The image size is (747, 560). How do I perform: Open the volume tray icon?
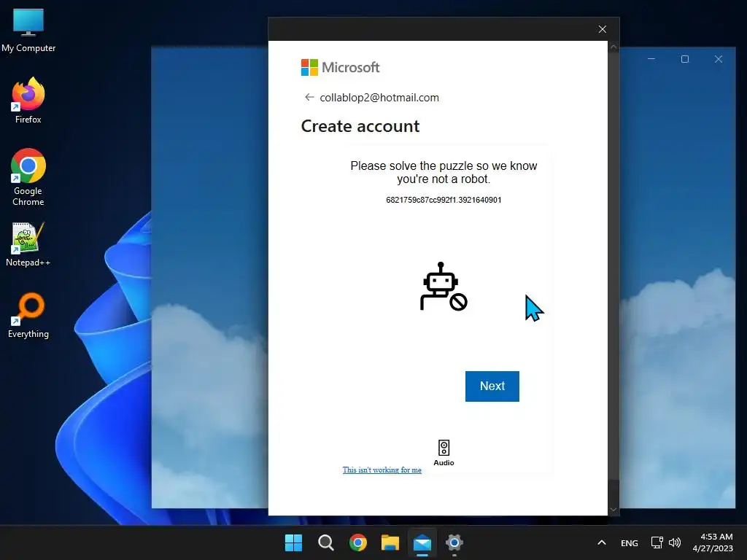(675, 542)
